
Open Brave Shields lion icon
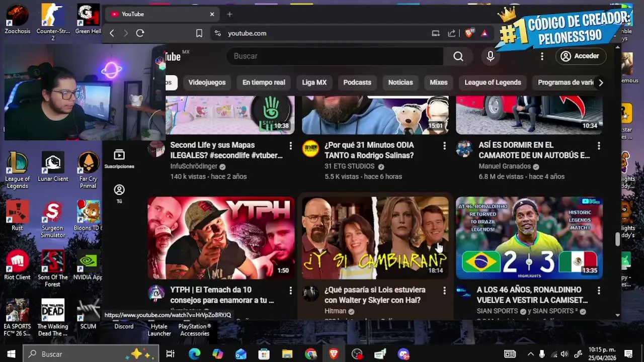469,33
